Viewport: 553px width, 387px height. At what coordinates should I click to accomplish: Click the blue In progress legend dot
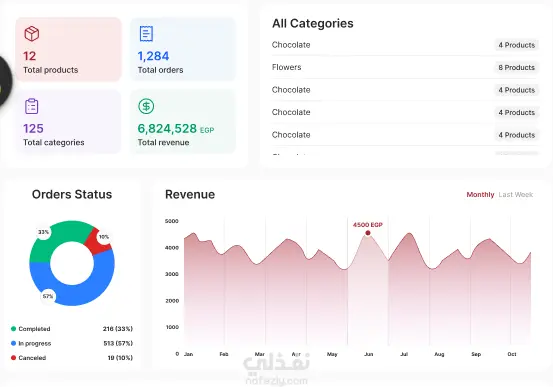(x=13, y=343)
